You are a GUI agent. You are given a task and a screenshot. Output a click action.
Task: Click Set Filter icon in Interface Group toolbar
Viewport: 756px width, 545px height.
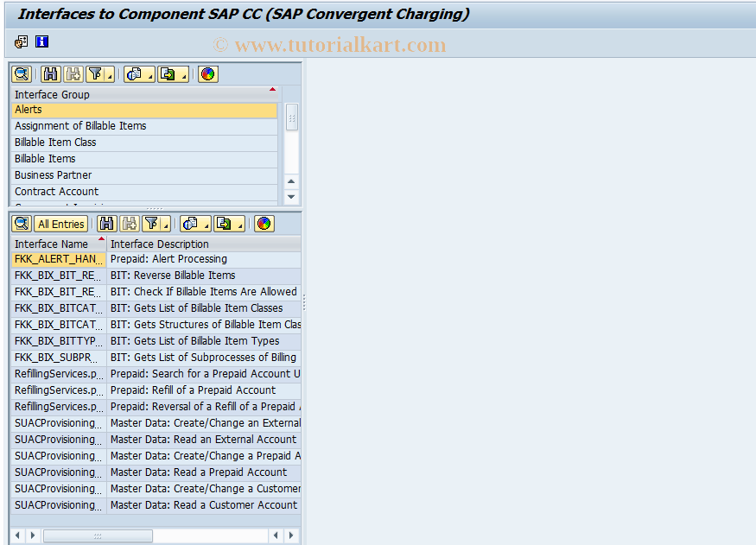pos(95,74)
